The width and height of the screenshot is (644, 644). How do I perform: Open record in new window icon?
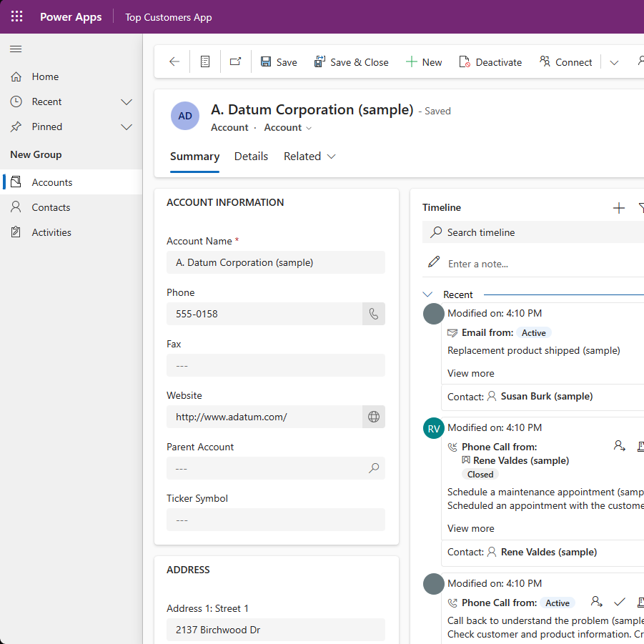[235, 62]
